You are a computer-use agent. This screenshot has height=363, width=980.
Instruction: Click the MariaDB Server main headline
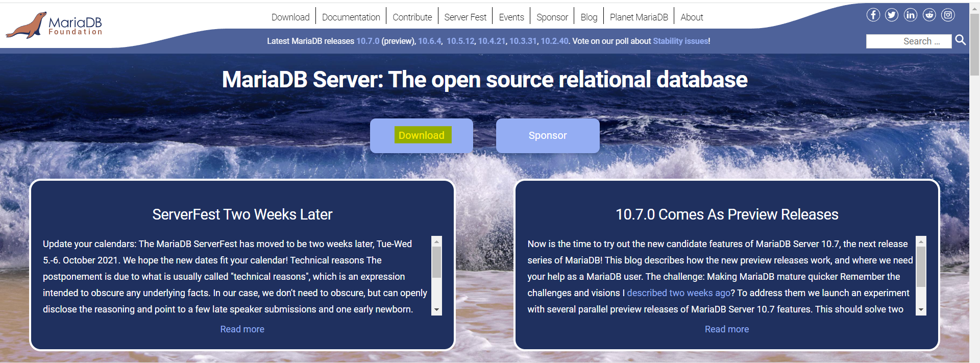[x=485, y=80]
